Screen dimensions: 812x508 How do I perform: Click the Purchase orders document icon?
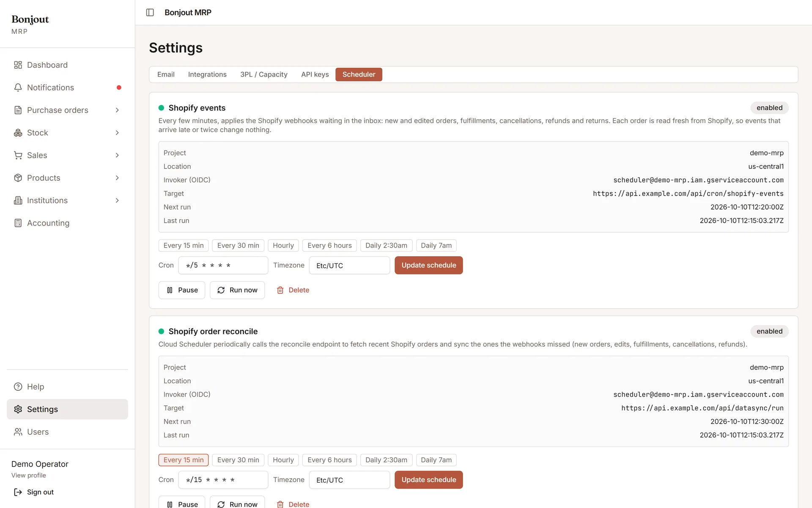18,110
